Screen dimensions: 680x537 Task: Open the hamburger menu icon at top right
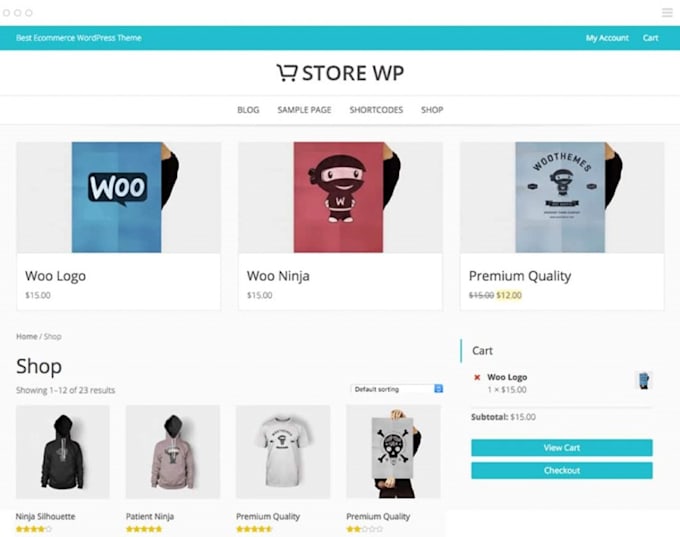pos(667,13)
